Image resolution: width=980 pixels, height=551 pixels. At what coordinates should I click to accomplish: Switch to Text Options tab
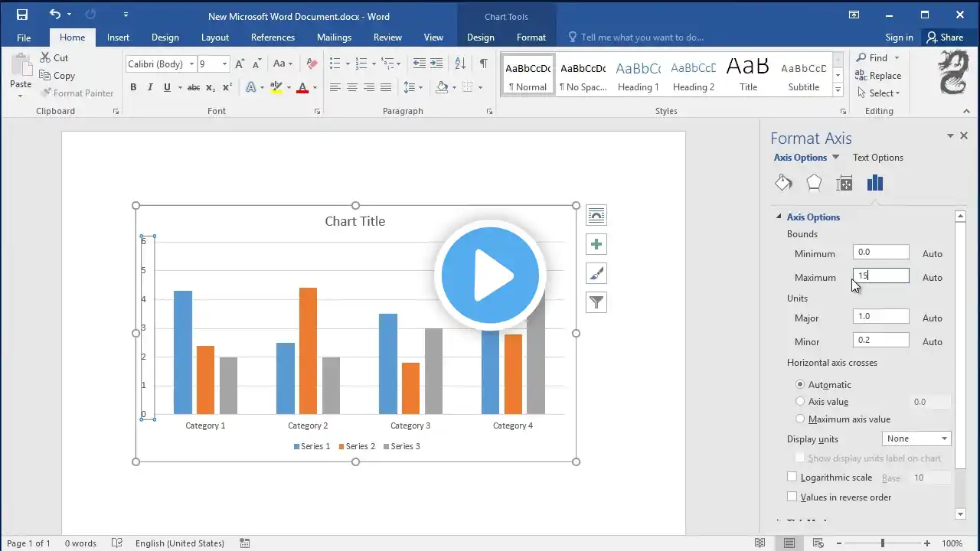point(877,158)
